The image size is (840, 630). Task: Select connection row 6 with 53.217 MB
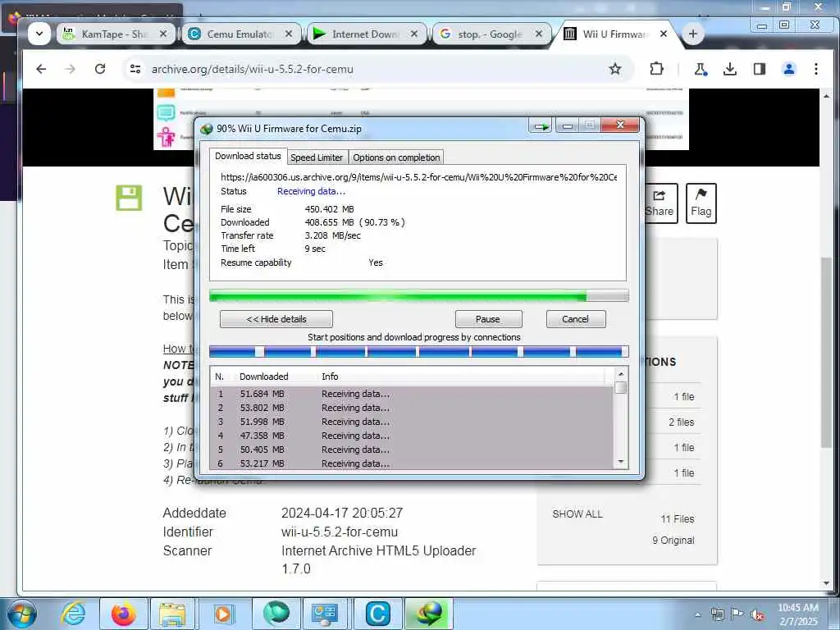tap(412, 463)
